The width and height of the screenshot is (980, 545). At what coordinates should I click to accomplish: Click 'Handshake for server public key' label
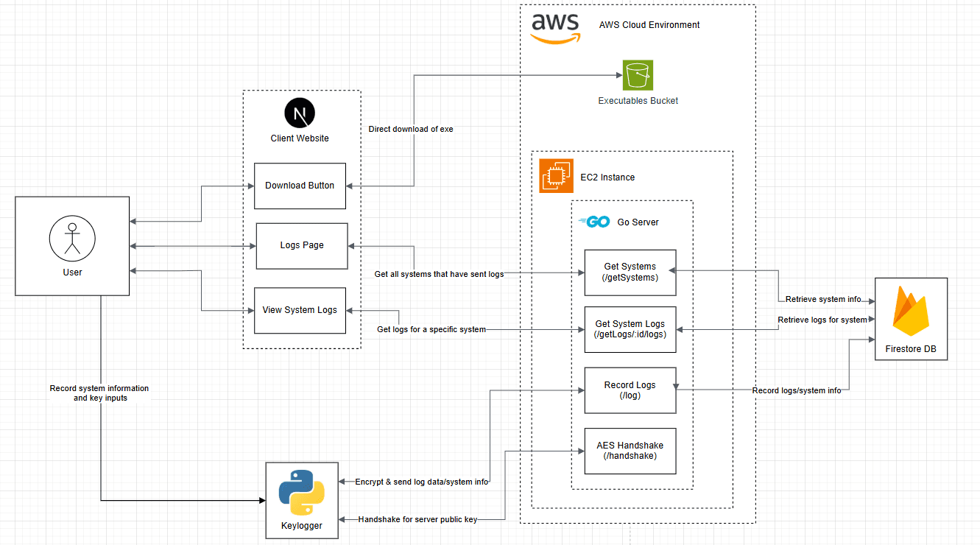pos(417,519)
